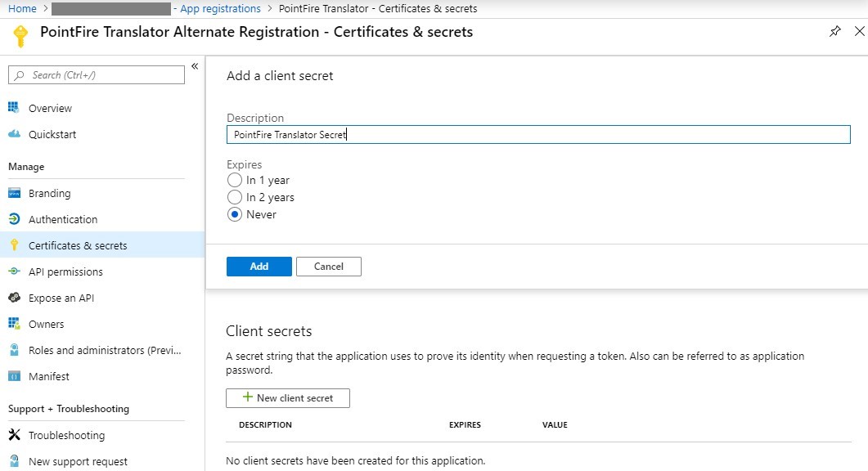Click the Authentication arrow icon
The height and width of the screenshot is (471, 868).
(14, 219)
